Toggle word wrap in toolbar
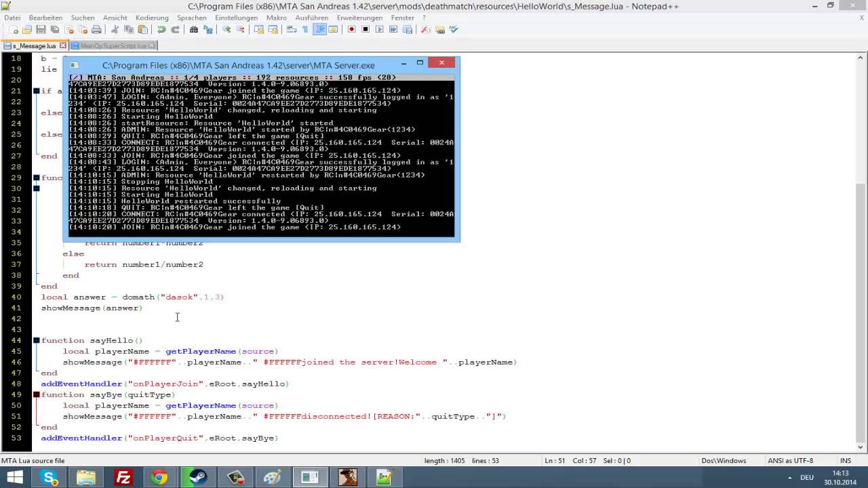This screenshot has height=488, width=868. click(291, 30)
